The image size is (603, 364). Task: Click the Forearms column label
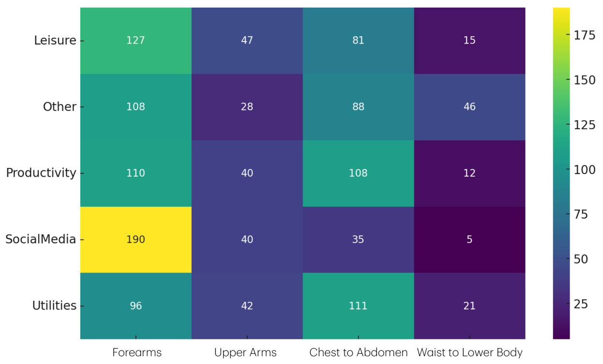click(136, 353)
